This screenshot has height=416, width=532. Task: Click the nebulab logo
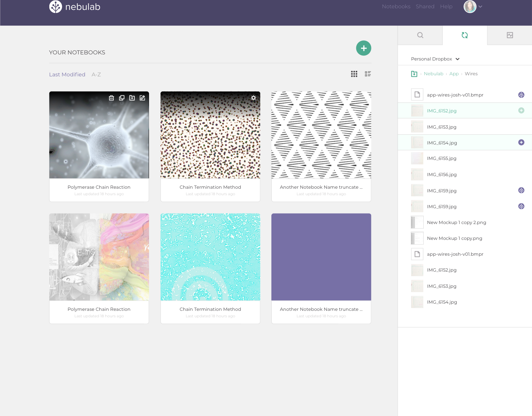point(75,7)
